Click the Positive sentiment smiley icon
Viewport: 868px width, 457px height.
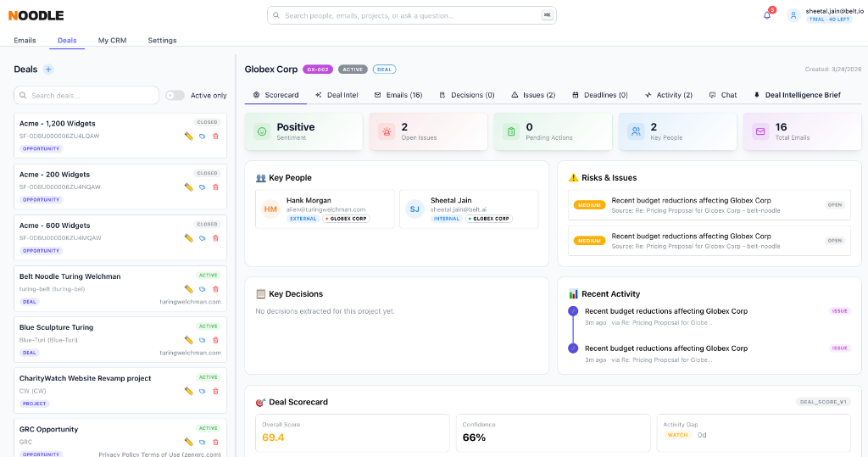point(262,131)
